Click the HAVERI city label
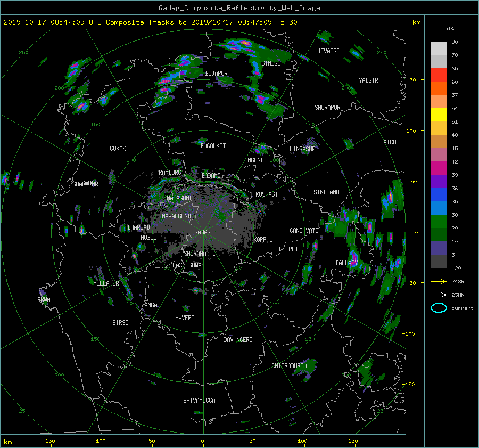The width and height of the screenshot is (479, 448). click(x=185, y=318)
